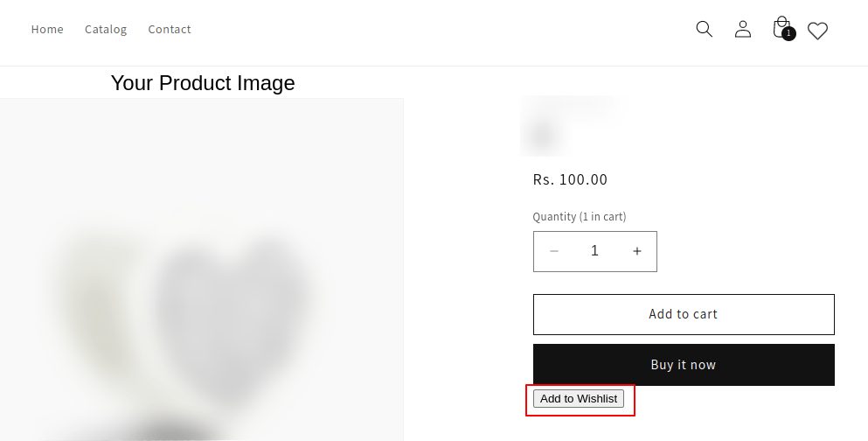
Task: Navigate to the Contact menu link
Action: pos(170,30)
